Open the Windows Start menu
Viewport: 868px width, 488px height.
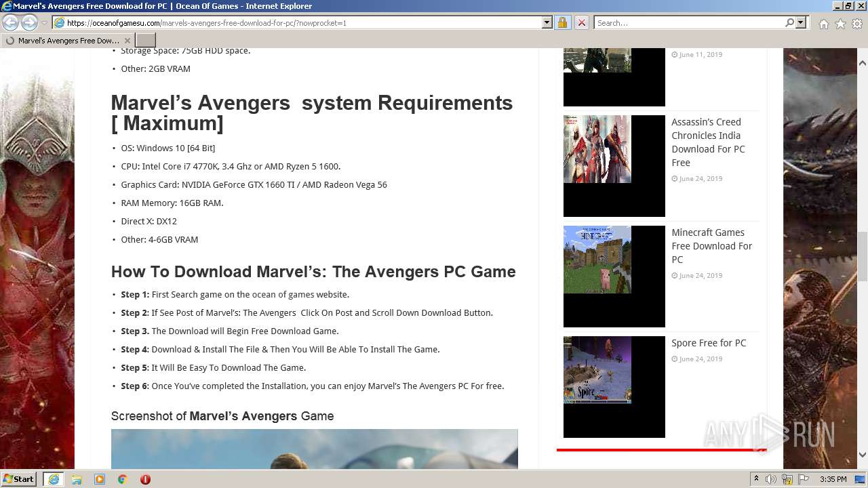(x=19, y=479)
